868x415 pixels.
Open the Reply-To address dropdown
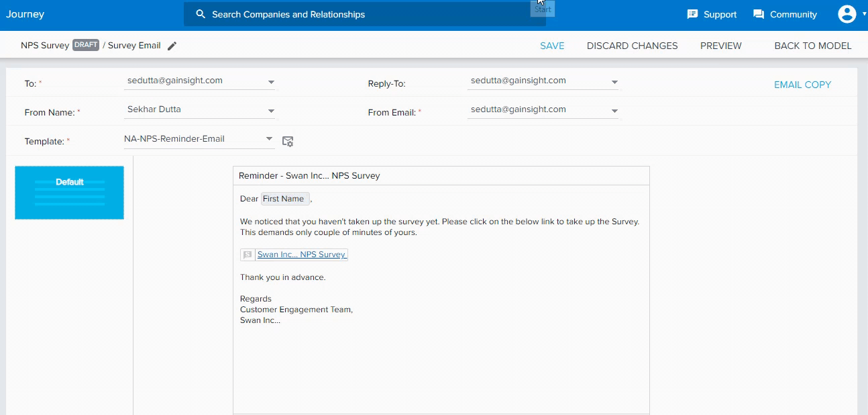[614, 81]
